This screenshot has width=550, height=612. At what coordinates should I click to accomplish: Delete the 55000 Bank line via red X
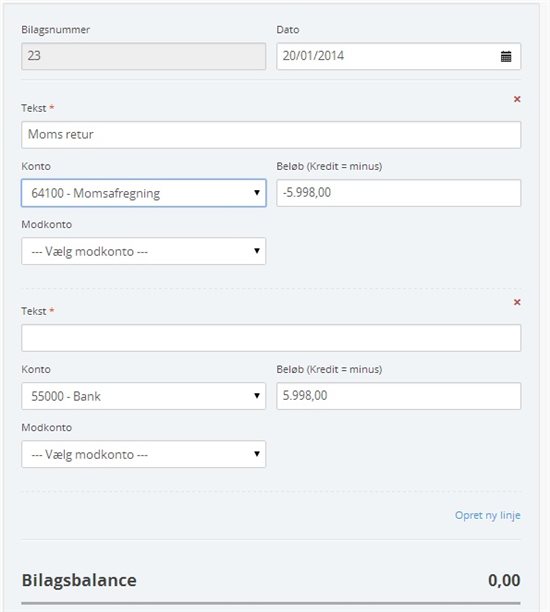[x=517, y=302]
